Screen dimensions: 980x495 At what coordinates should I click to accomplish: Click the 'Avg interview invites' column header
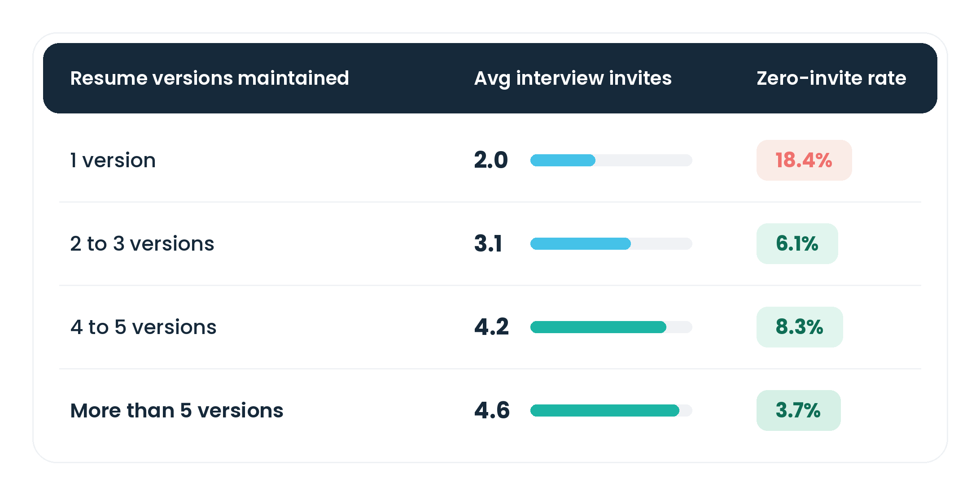573,78
